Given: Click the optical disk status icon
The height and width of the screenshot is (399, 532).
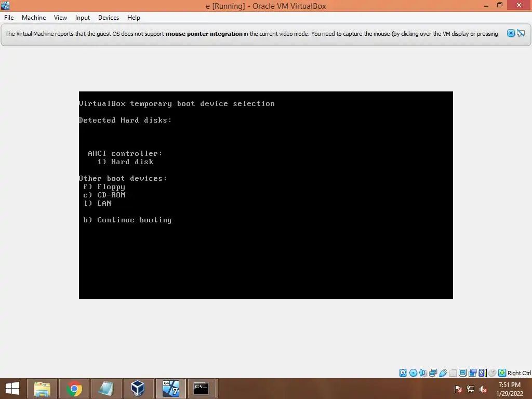Looking at the screenshot, I should pos(413,373).
